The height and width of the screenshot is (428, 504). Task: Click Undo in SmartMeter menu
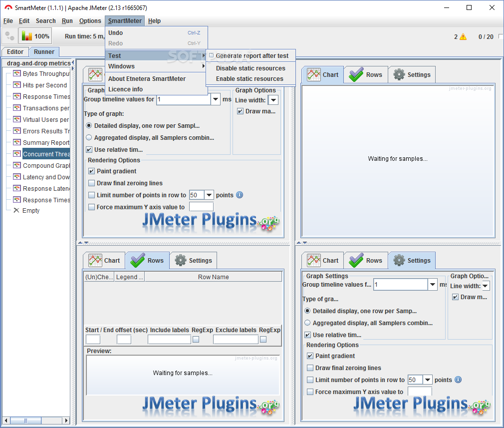(156, 33)
